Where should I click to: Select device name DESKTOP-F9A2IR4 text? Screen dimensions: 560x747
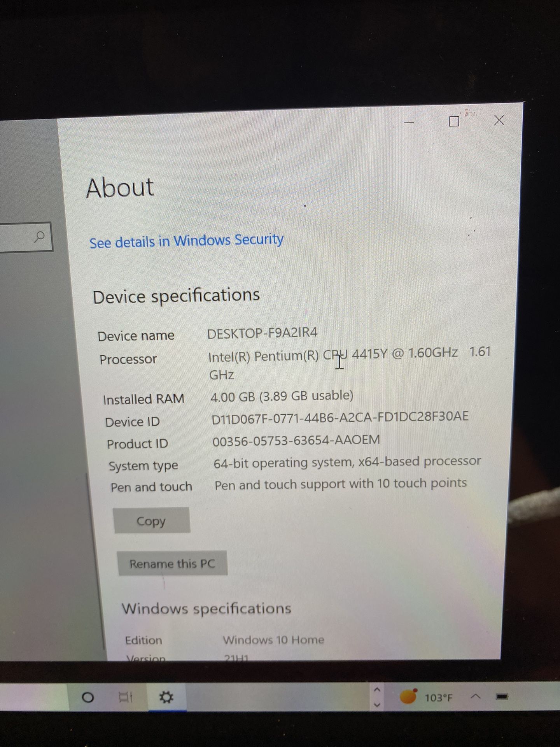tap(262, 333)
